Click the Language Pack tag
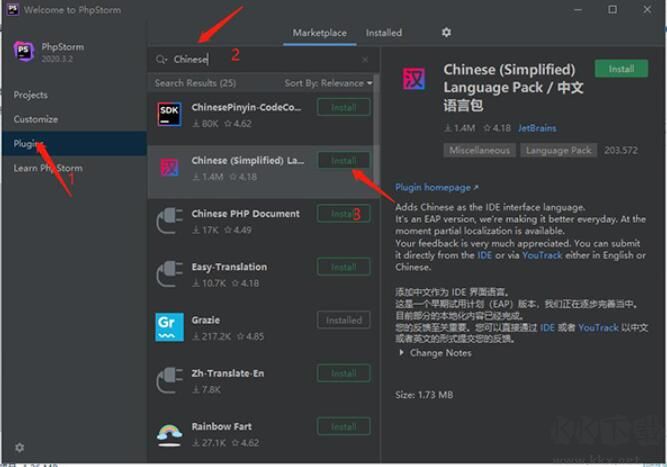Image resolution: width=667 pixels, height=467 pixels. pyautogui.click(x=559, y=150)
